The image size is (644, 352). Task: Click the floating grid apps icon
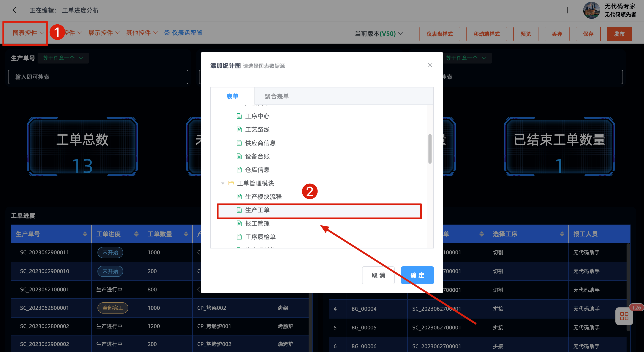point(624,316)
